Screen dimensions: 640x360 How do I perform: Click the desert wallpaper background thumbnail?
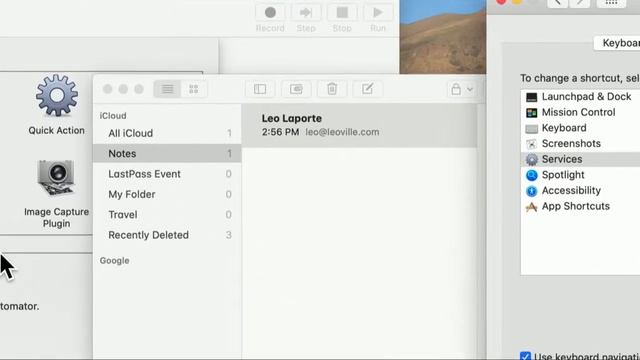(443, 37)
